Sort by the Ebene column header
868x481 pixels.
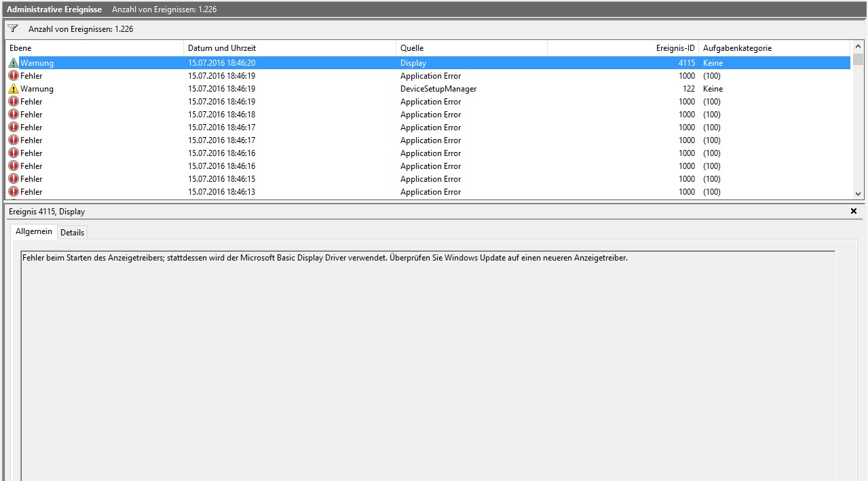94,48
